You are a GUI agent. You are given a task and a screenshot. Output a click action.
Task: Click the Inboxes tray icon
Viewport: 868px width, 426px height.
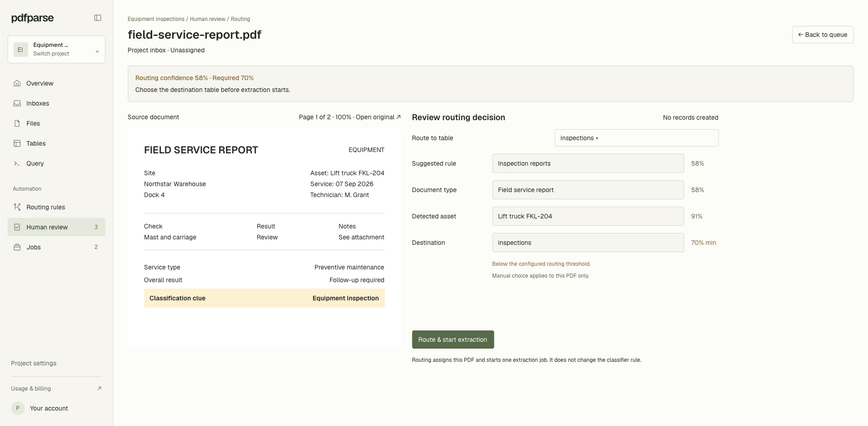pyautogui.click(x=17, y=103)
